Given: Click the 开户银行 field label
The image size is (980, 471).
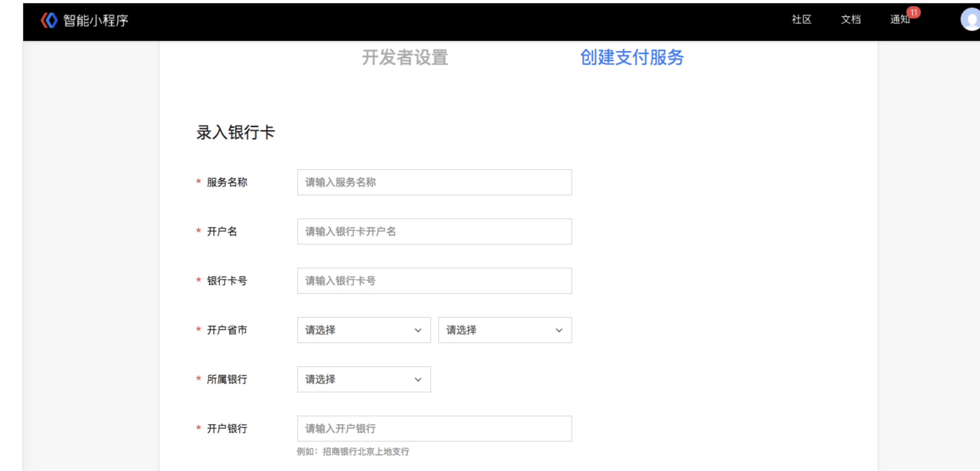Looking at the screenshot, I should (227, 428).
